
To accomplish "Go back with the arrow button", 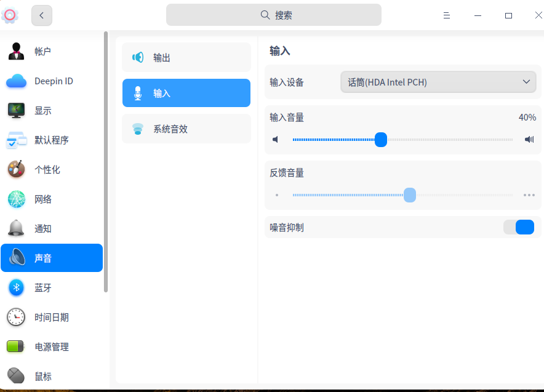I will 42,15.
